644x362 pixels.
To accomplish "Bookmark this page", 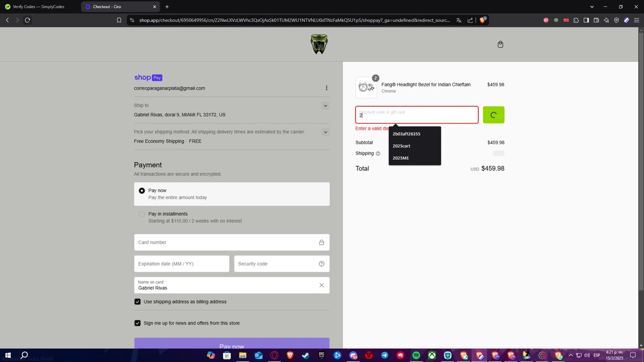I will point(119,20).
